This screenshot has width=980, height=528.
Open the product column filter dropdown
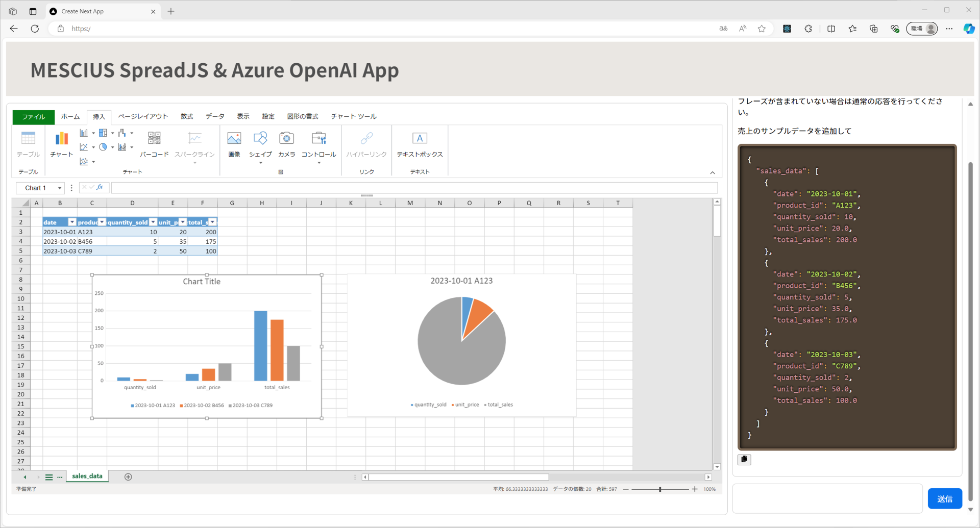tap(102, 222)
